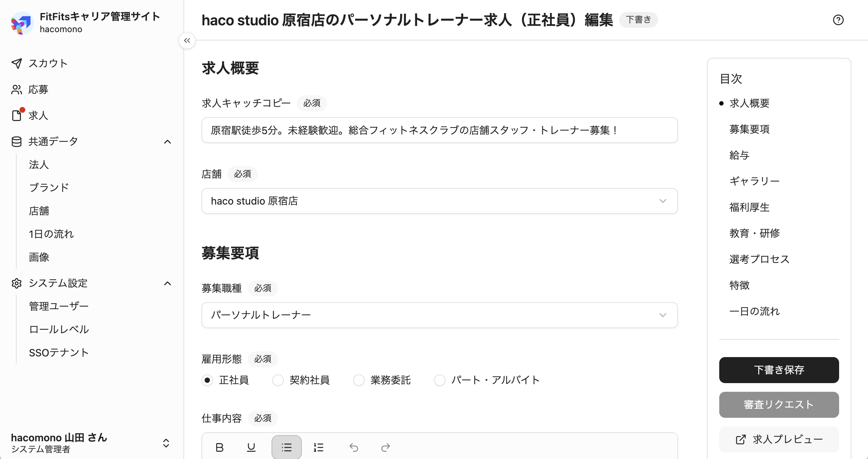Click the 求人 document icon with red badge
The height and width of the screenshot is (459, 868).
[17, 115]
